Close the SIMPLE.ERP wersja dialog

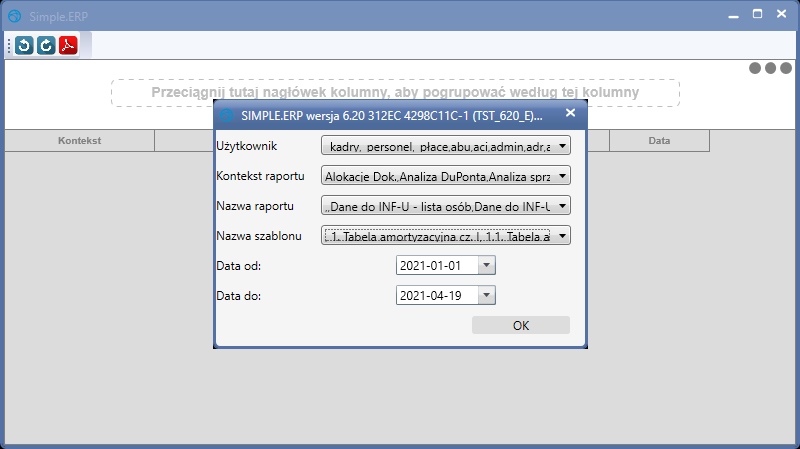coord(570,113)
